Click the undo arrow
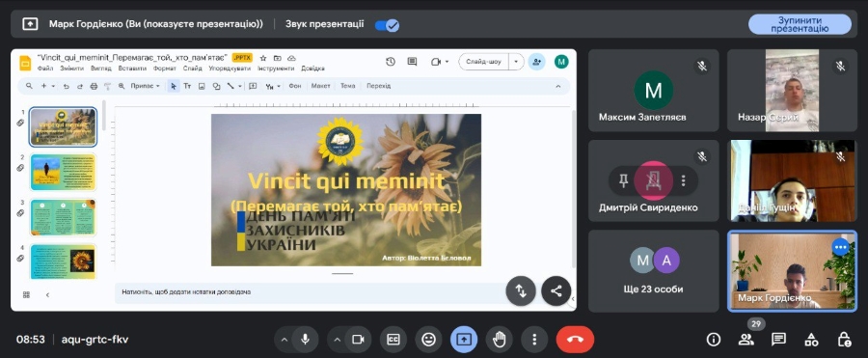This screenshot has height=358, width=868. tap(66, 86)
